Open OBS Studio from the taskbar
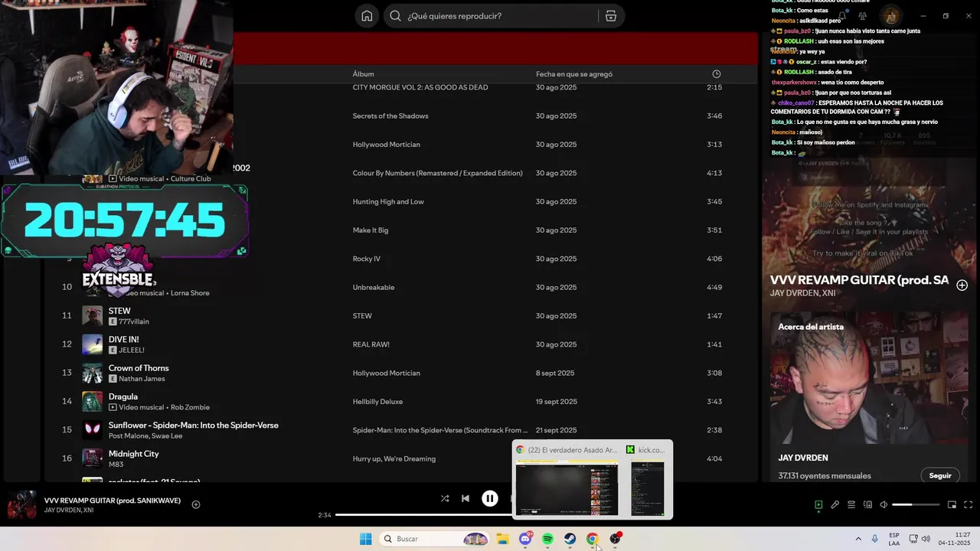 click(616, 539)
